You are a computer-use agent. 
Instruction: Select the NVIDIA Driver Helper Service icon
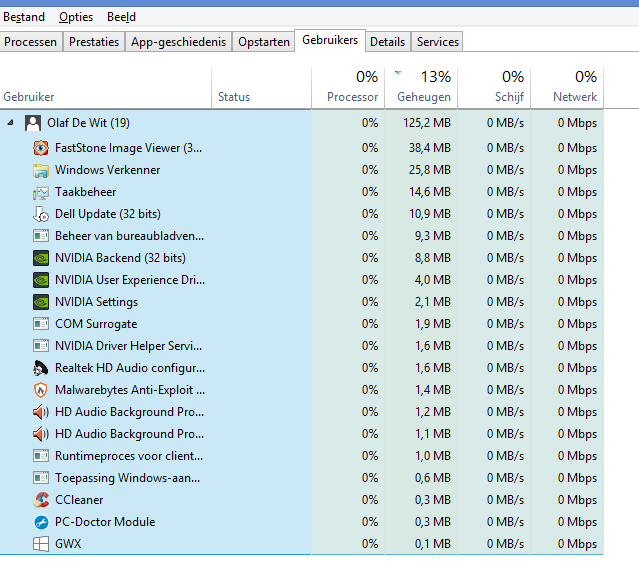coord(41,346)
